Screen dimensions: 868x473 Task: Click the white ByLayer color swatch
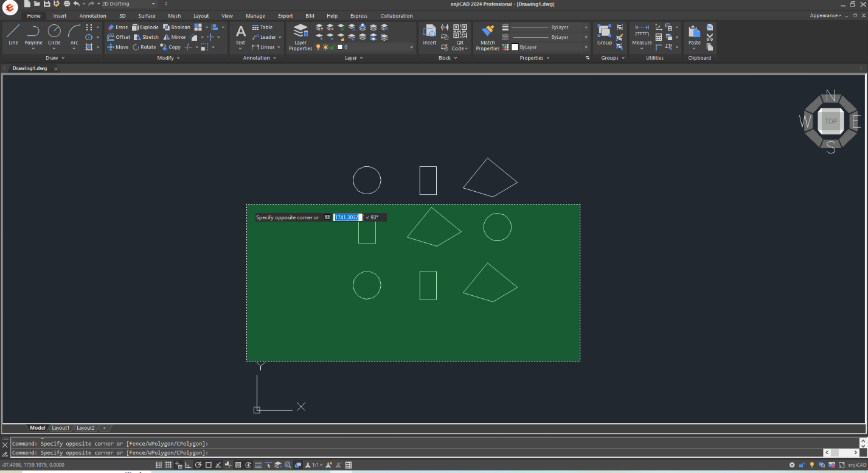515,47
